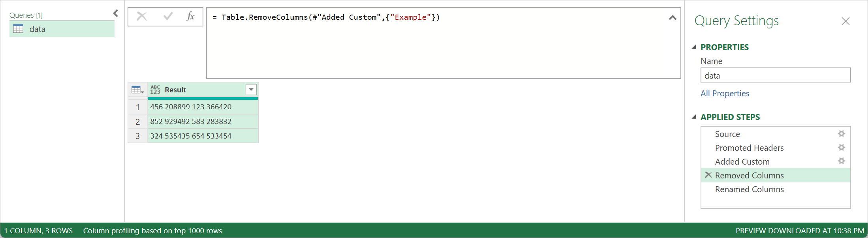868x238 pixels.
Task: Select cell 852 929492 583 283832
Action: click(x=203, y=122)
